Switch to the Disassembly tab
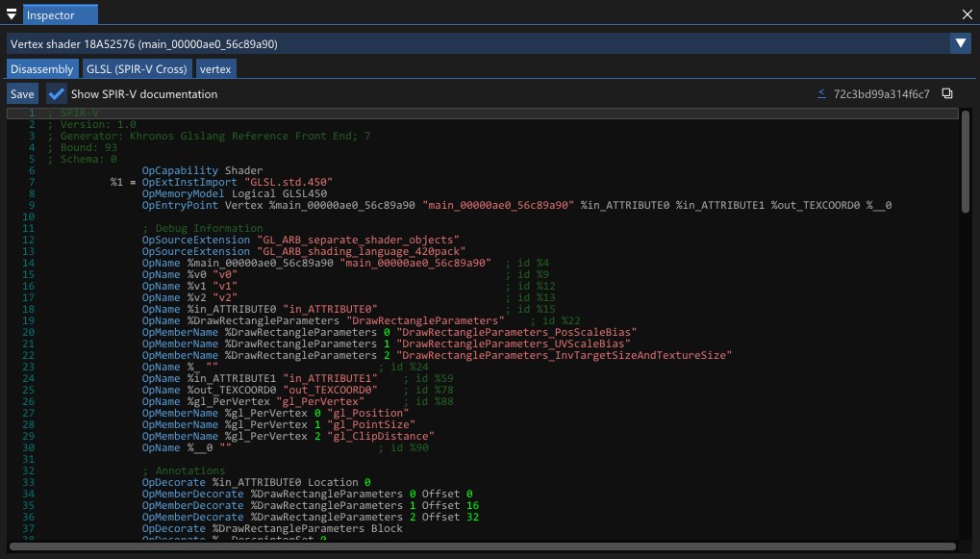Image resolution: width=980 pixels, height=559 pixels. (x=41, y=68)
